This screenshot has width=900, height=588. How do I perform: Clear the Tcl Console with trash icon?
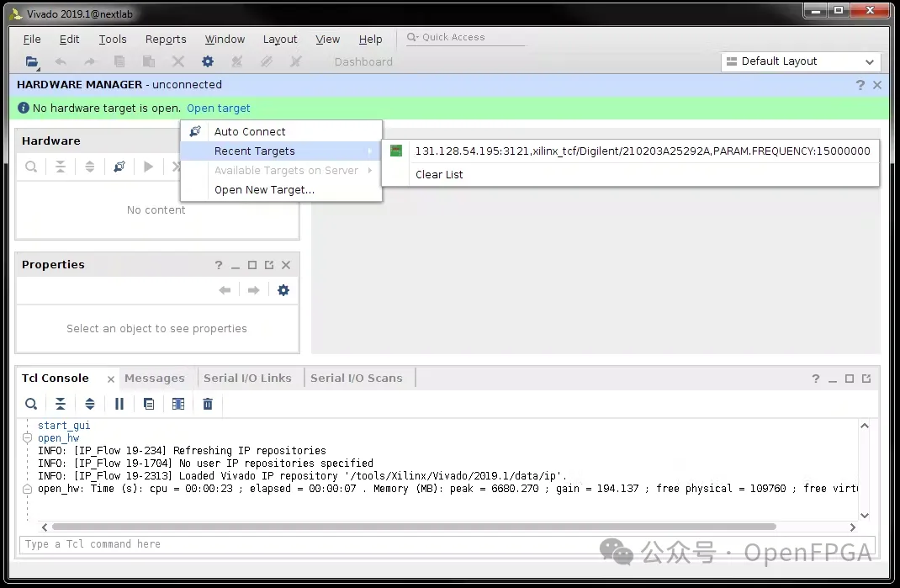(208, 405)
